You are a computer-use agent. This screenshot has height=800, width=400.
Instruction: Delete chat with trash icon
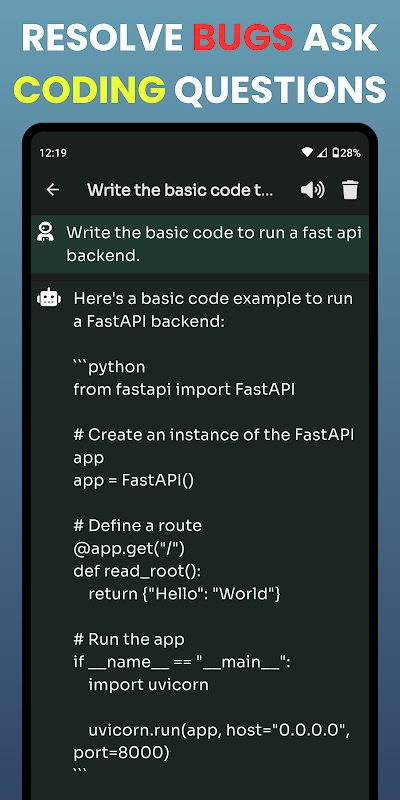[350, 190]
